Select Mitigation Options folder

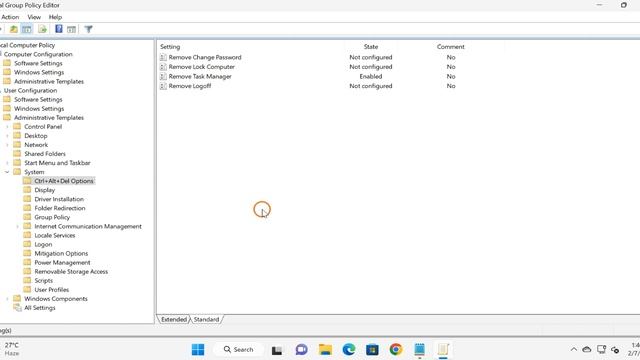coord(61,253)
